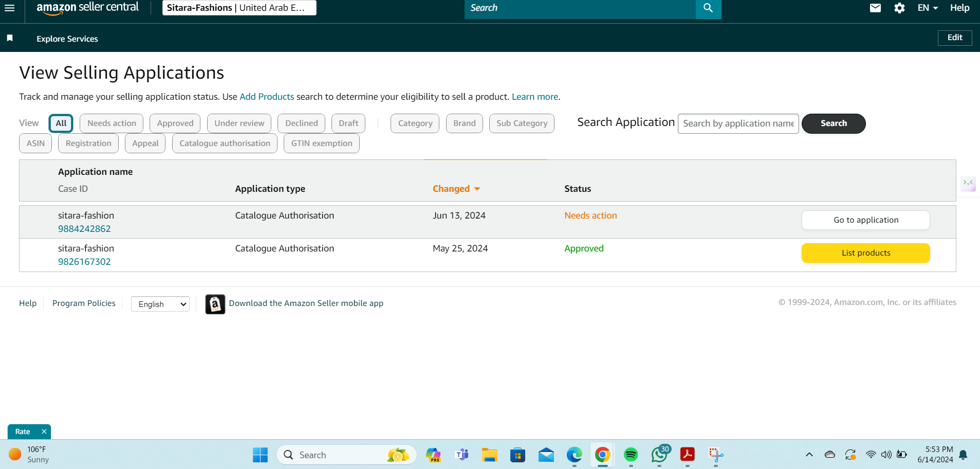This screenshot has height=469, width=980.
Task: Open case ID 9884242862
Action: pos(84,229)
